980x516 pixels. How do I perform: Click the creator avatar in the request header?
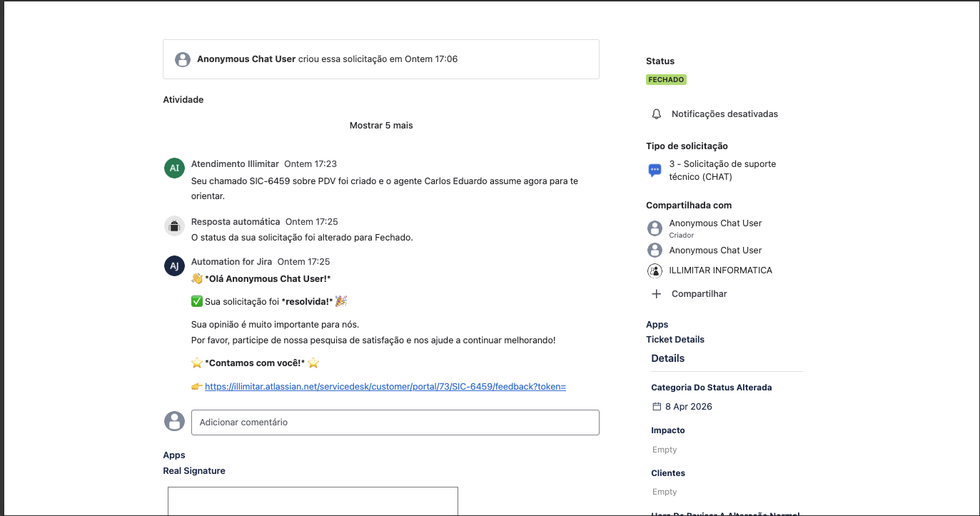(x=183, y=59)
